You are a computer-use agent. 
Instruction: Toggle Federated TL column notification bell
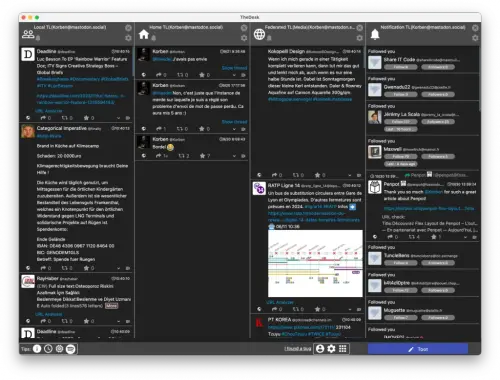pyautogui.click(x=269, y=38)
